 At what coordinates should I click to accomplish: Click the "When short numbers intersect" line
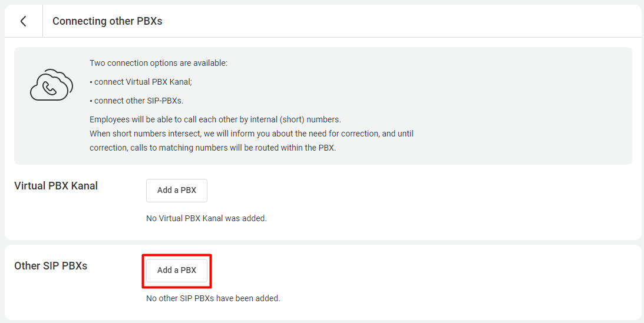point(177,134)
